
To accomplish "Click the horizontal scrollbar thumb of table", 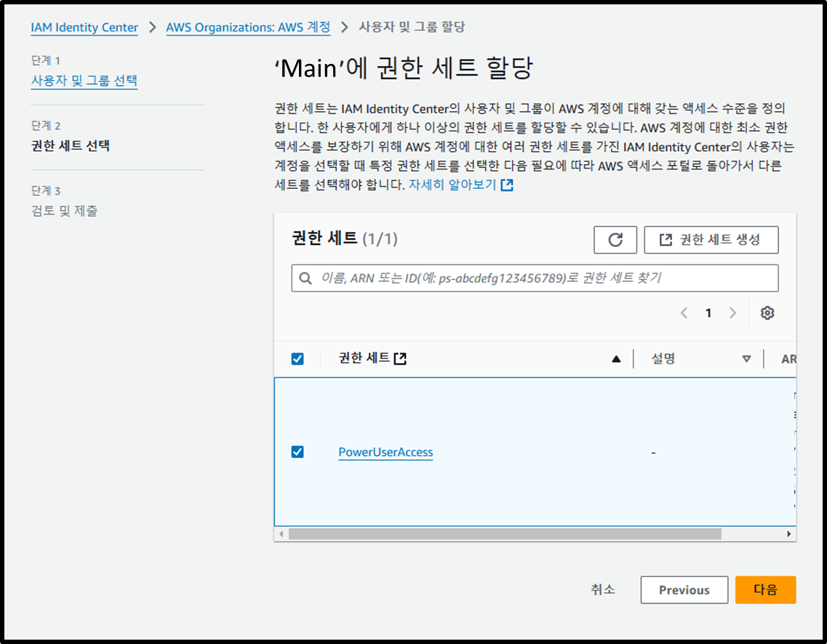I will (505, 534).
